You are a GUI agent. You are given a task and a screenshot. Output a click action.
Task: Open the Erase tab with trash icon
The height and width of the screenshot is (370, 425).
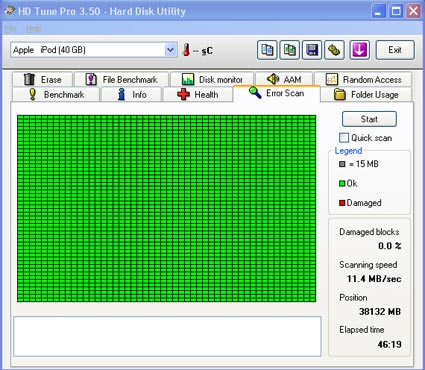[42, 79]
